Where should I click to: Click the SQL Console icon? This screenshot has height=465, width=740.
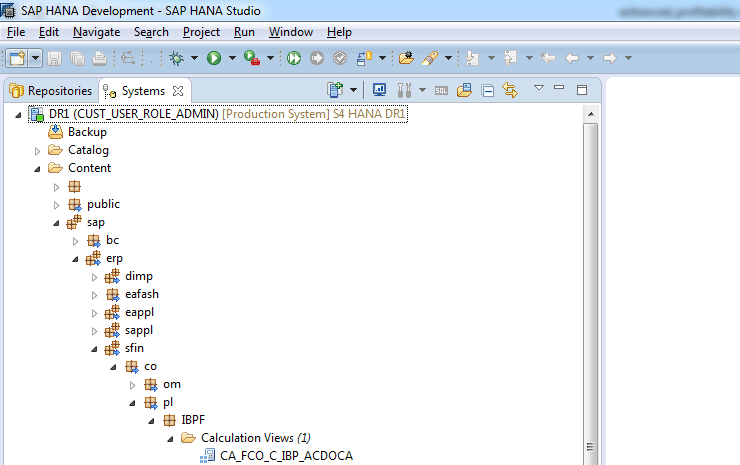(441, 91)
